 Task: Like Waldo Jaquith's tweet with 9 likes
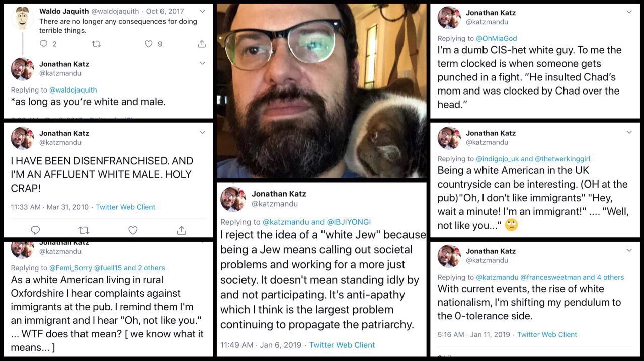(x=148, y=44)
